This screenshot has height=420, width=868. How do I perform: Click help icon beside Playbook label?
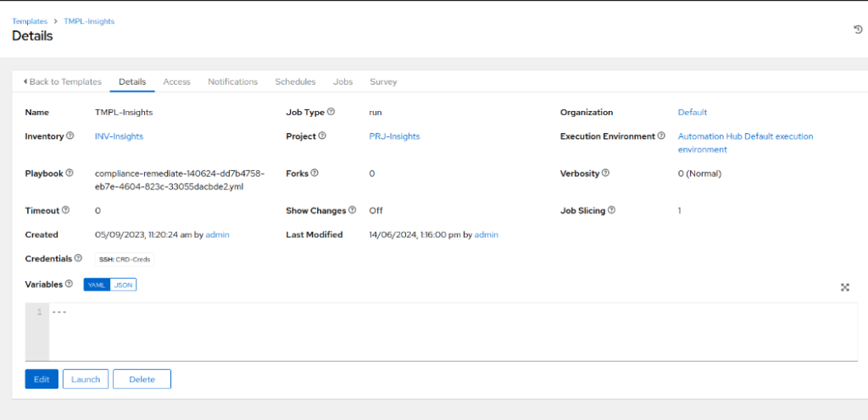click(x=70, y=174)
